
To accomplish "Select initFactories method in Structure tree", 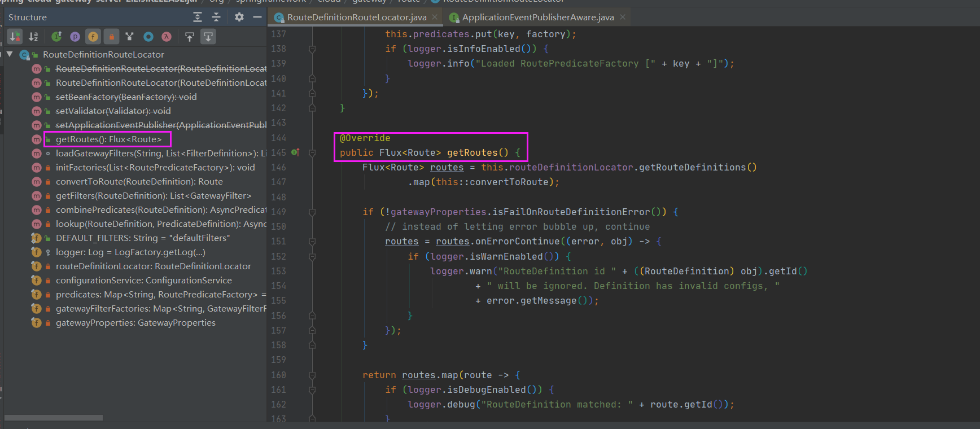I will 155,168.
